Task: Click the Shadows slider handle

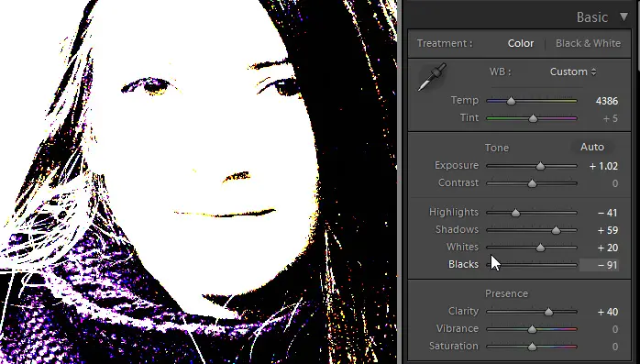Action: coord(556,230)
